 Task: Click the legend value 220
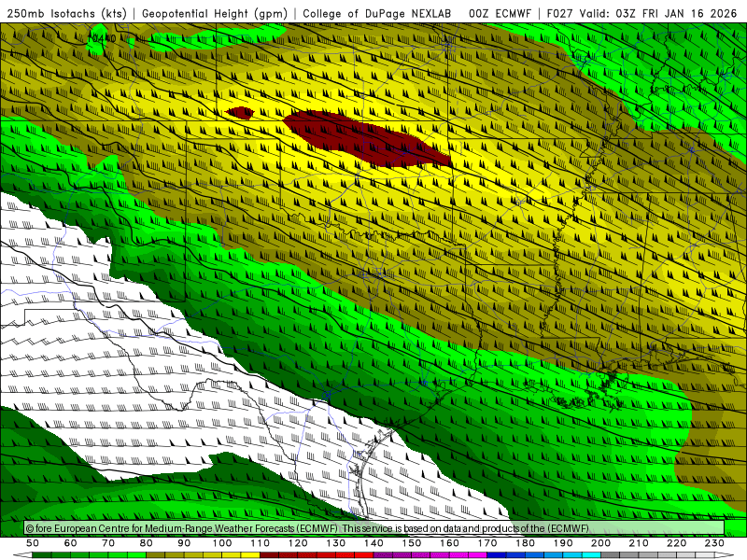point(676,543)
